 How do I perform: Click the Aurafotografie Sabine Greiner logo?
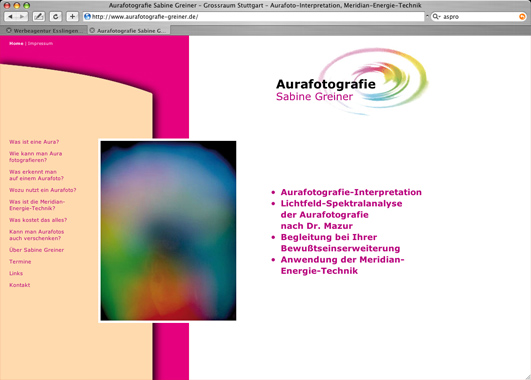352,82
